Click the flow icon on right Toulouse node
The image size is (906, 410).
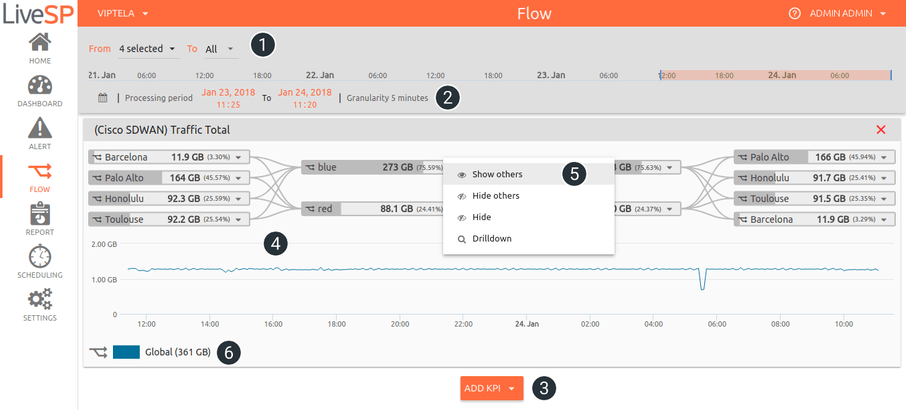(742, 199)
